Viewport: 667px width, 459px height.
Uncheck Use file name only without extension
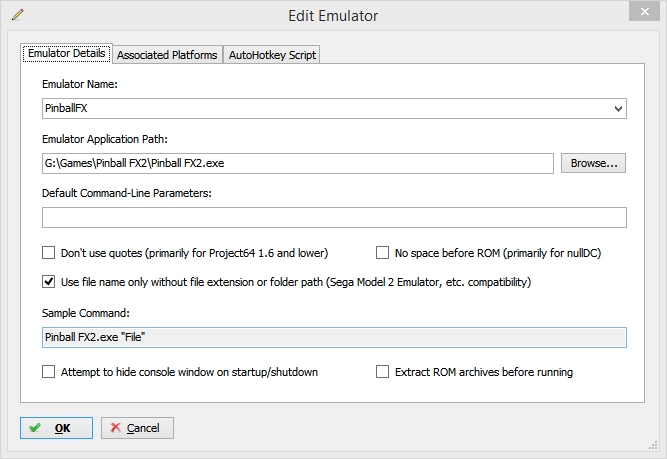click(48, 282)
